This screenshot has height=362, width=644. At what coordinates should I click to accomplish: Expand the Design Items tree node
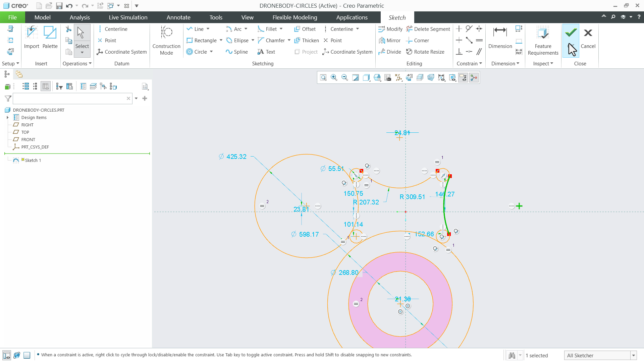[x=7, y=118]
